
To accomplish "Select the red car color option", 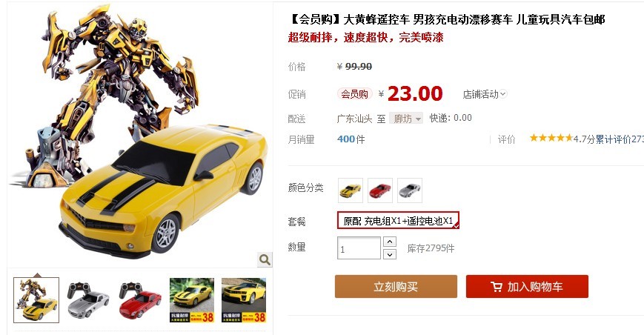I will [380, 190].
